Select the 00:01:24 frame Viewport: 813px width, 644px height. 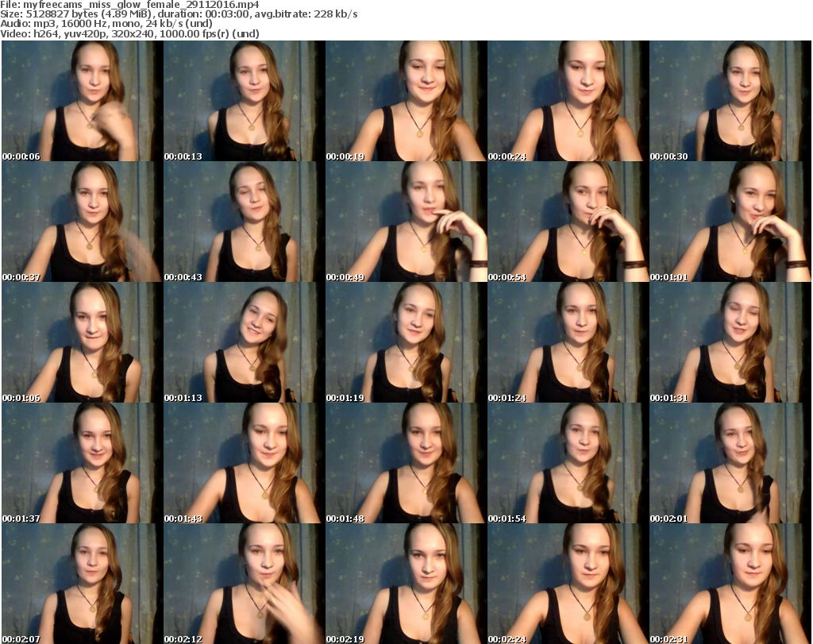568,343
